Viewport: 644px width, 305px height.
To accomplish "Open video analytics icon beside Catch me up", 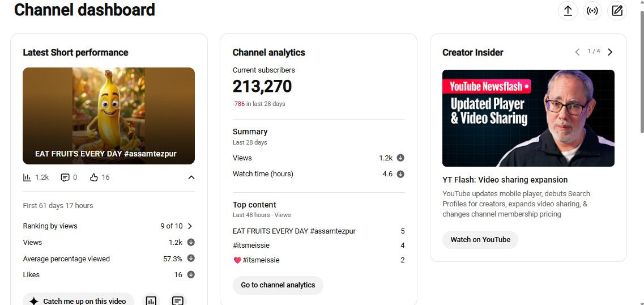I will (x=151, y=301).
